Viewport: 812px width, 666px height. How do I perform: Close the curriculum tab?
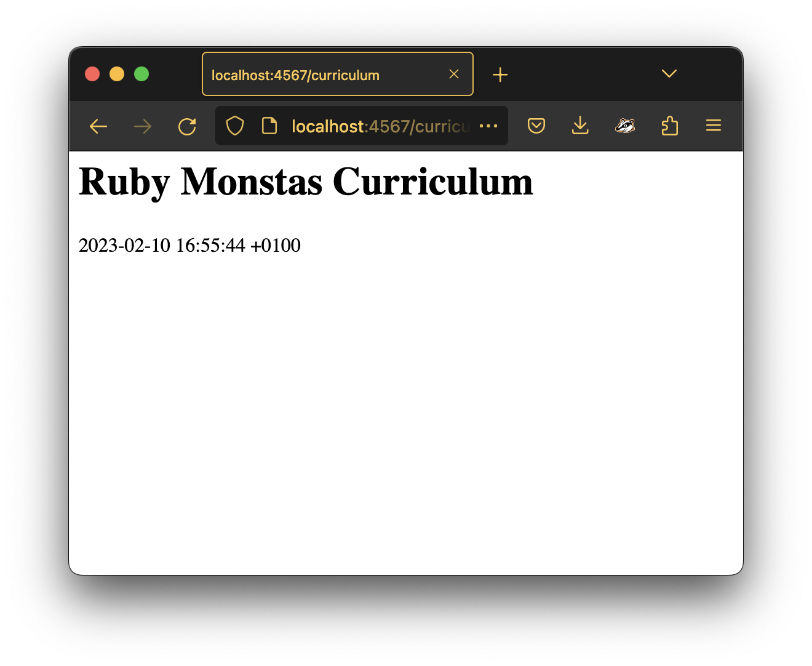click(x=454, y=74)
